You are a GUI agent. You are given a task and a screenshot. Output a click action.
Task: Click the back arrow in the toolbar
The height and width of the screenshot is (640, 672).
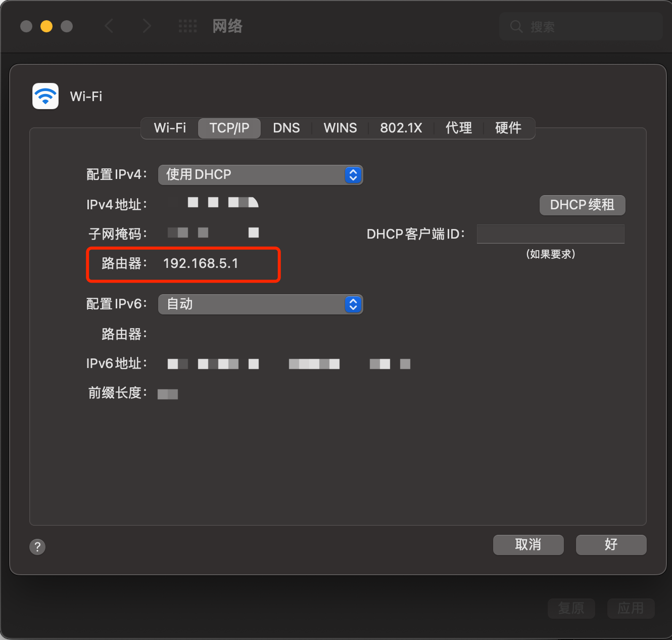tap(109, 26)
